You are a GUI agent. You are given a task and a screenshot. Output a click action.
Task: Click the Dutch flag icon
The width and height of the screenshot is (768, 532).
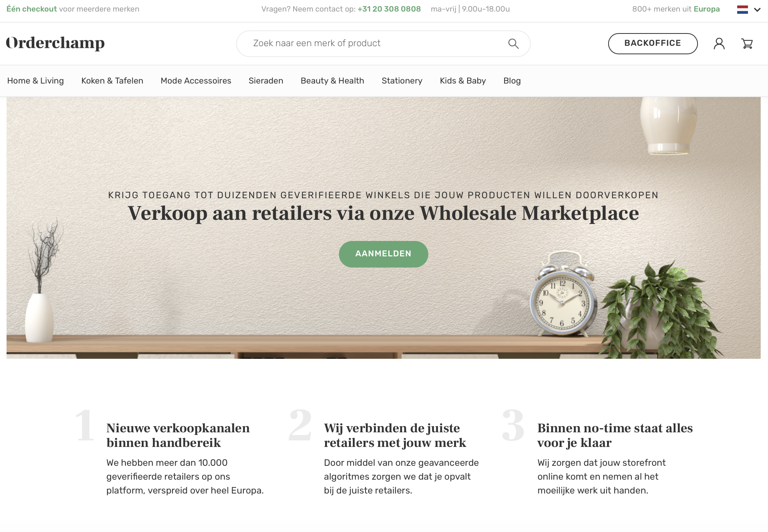[x=742, y=9]
